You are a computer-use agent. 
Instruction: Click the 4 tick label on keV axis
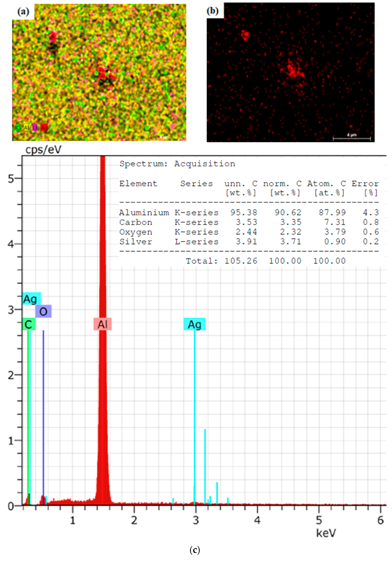pyautogui.click(x=257, y=520)
